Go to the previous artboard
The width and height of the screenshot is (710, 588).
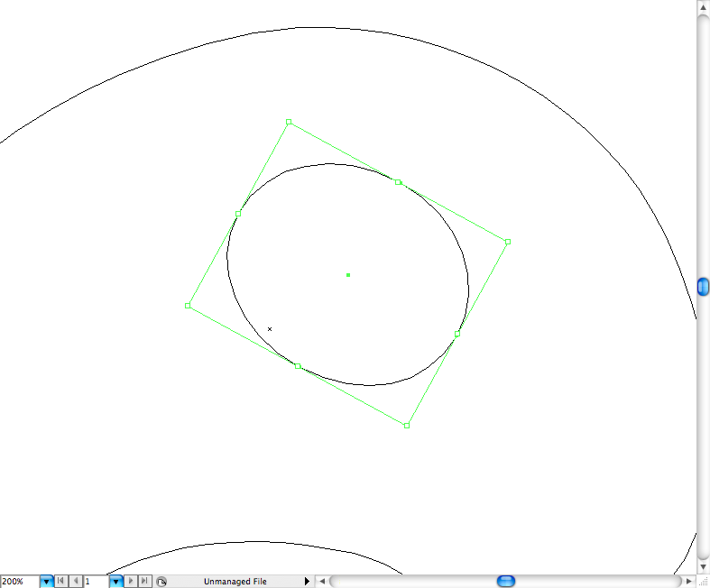pos(75,582)
